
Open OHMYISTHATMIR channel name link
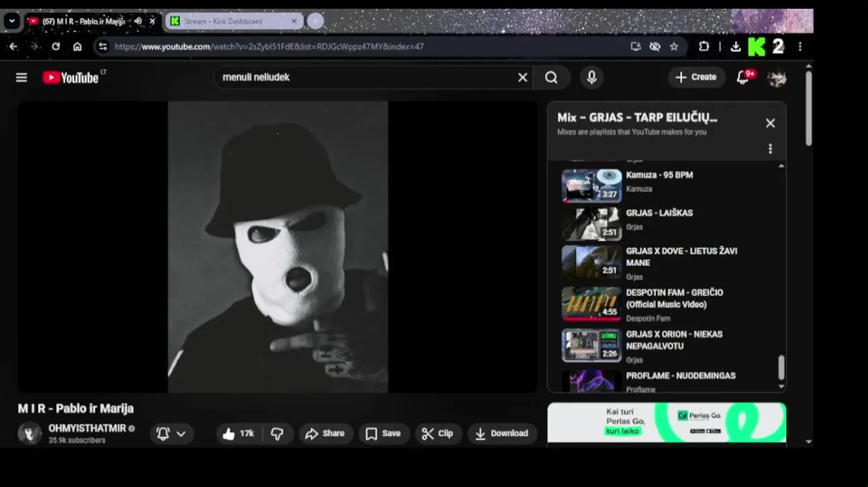(x=87, y=429)
